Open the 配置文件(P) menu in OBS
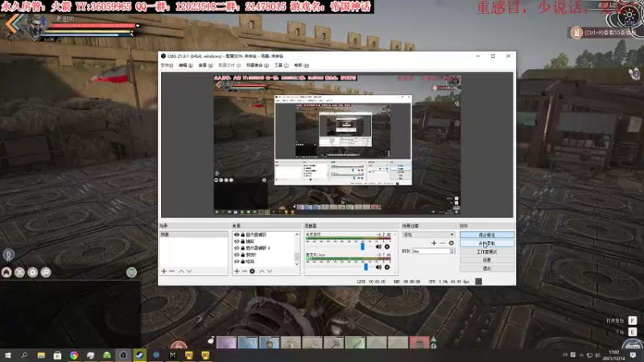 pyautogui.click(x=229, y=65)
